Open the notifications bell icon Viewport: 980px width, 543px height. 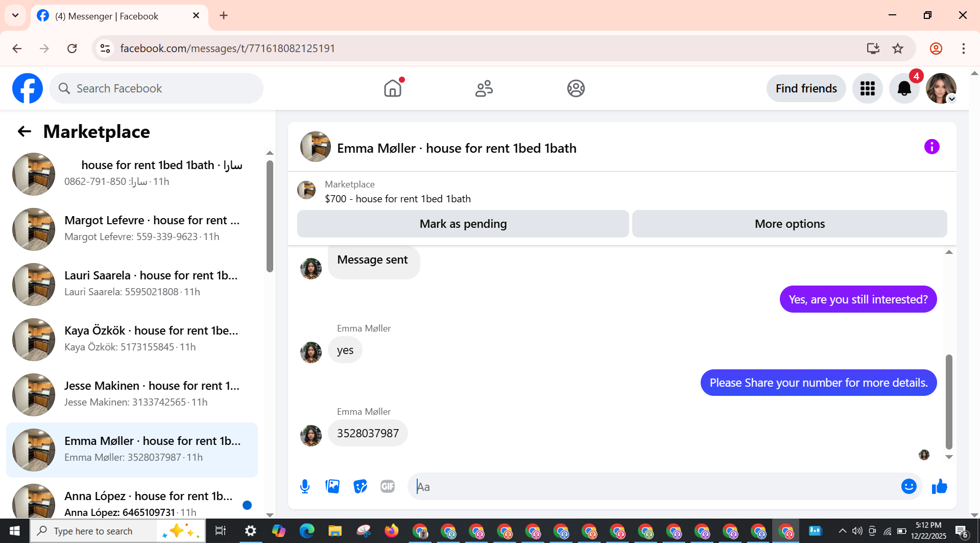coord(904,88)
